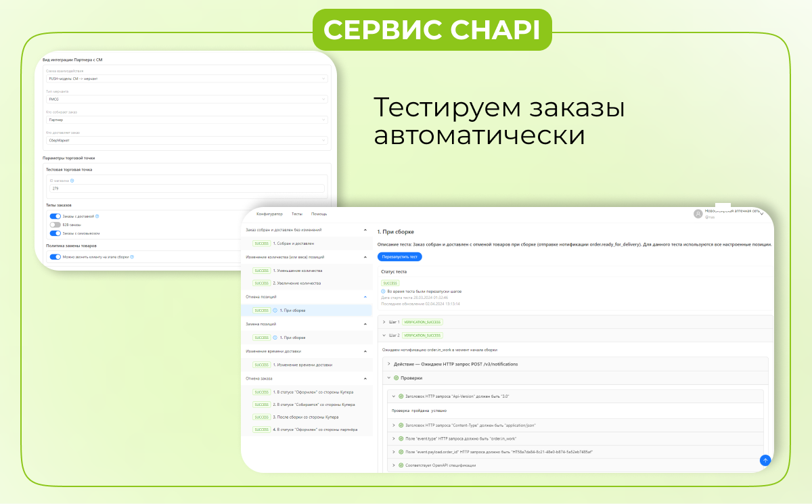Click green check icon of event.type check
This screenshot has width=812, height=504.
coord(401,438)
